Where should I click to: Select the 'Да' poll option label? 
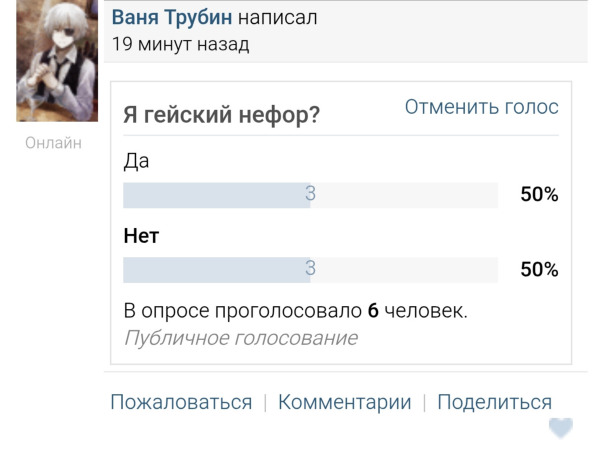pos(136,161)
